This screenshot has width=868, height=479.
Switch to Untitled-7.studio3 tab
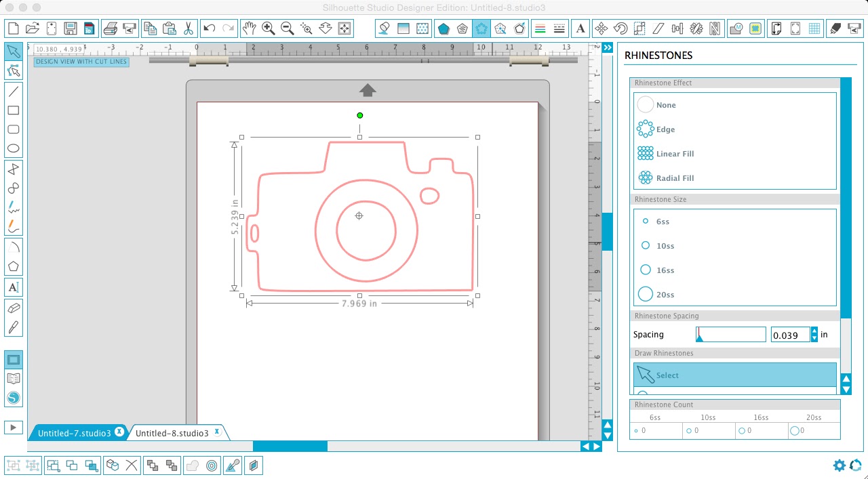tap(74, 433)
